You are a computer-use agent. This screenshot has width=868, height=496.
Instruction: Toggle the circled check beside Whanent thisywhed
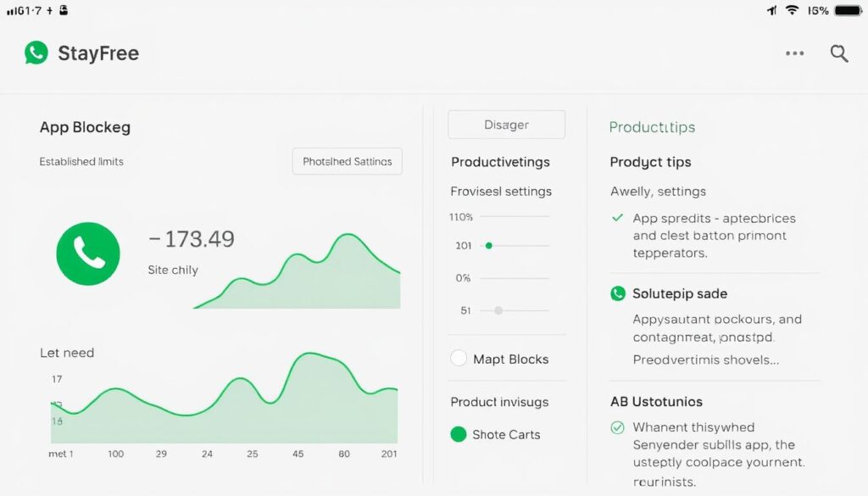[x=618, y=427]
